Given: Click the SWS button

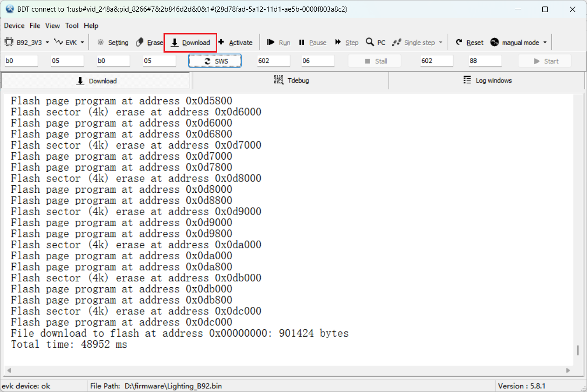Looking at the screenshot, I should 215,61.
